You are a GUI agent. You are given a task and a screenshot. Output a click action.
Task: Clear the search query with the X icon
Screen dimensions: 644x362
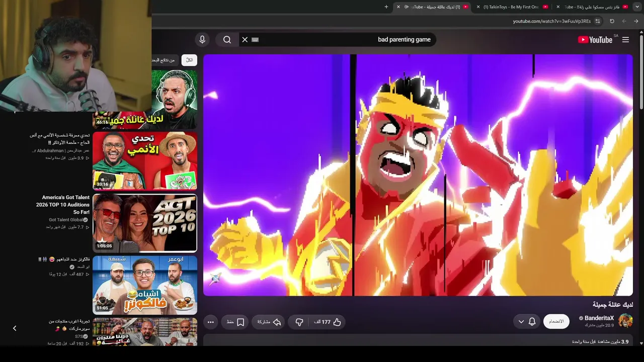coord(245,40)
